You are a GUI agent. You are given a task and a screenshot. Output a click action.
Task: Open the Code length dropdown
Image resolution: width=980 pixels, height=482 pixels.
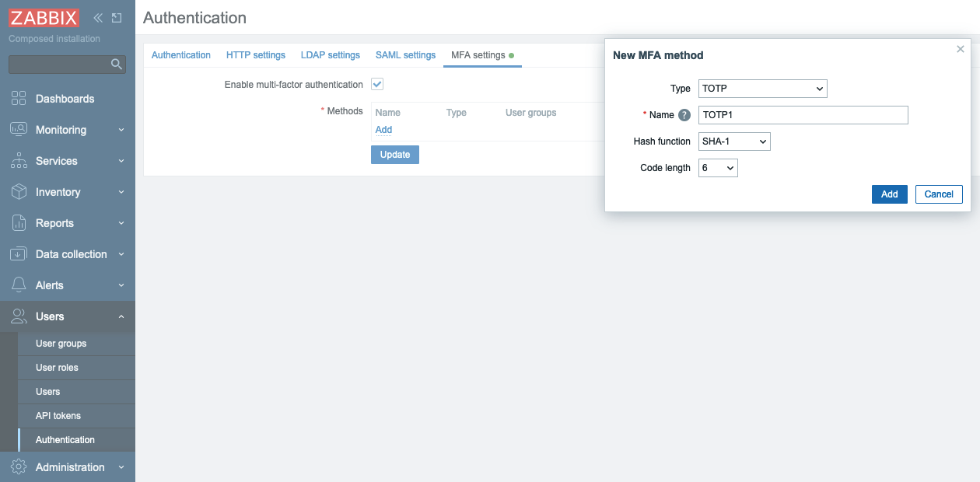717,168
